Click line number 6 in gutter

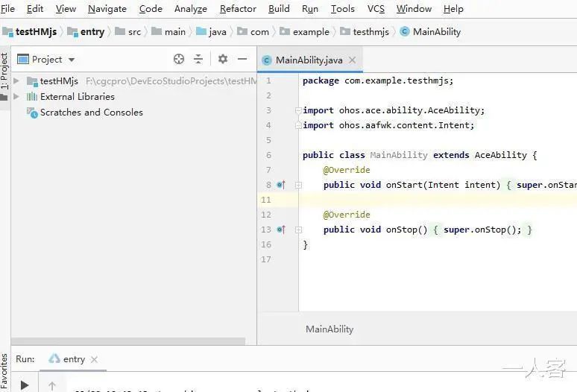[x=268, y=155]
